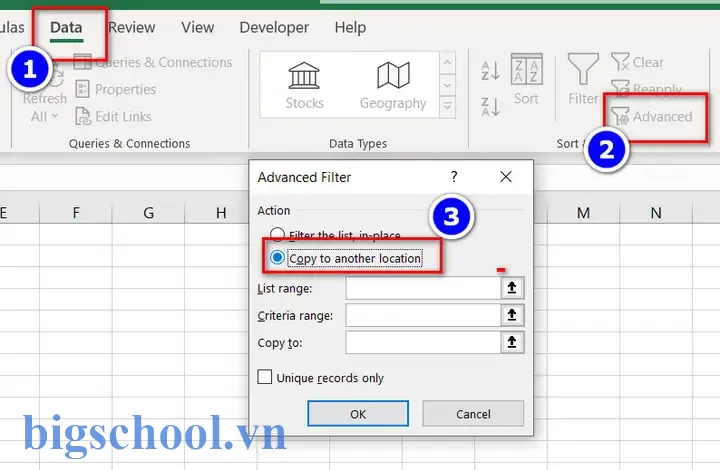This screenshot has width=720, height=470.
Task: Click the Cancel button
Action: click(x=473, y=414)
